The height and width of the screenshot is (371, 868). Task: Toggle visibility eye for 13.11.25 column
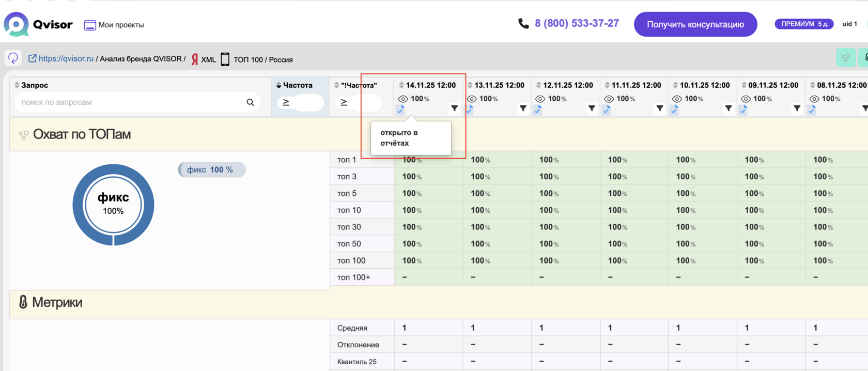[472, 99]
